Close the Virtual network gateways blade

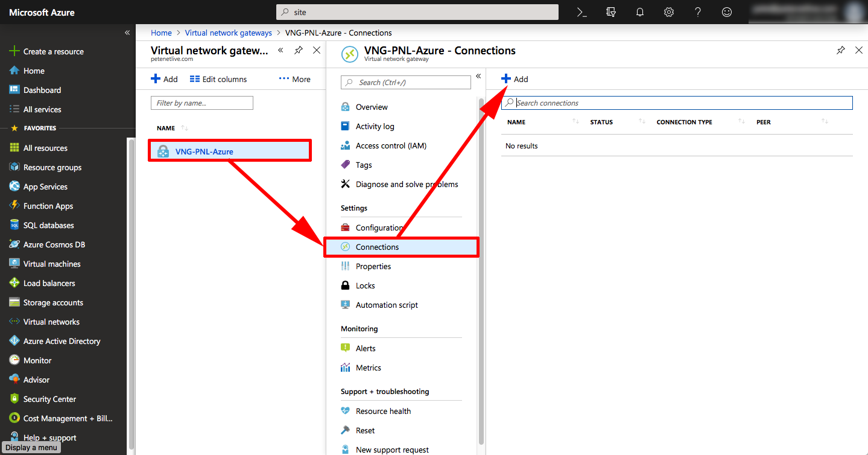[317, 51]
